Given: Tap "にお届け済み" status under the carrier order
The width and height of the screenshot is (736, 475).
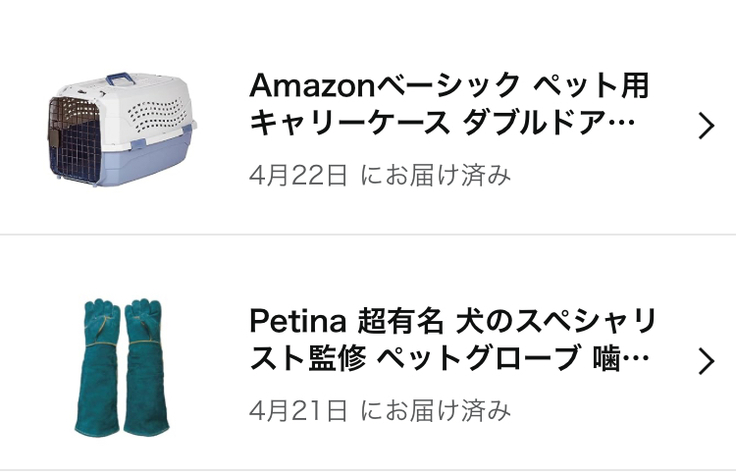Looking at the screenshot, I should pos(435,175).
